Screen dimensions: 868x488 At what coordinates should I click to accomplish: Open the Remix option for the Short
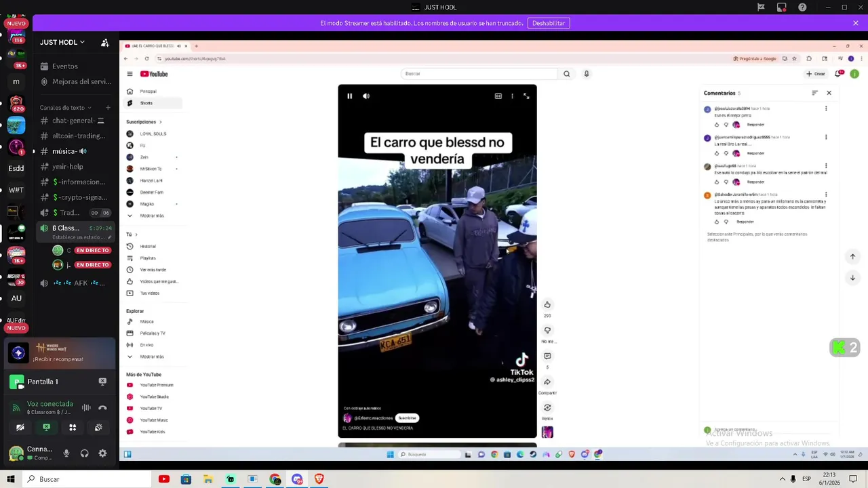coord(547,407)
